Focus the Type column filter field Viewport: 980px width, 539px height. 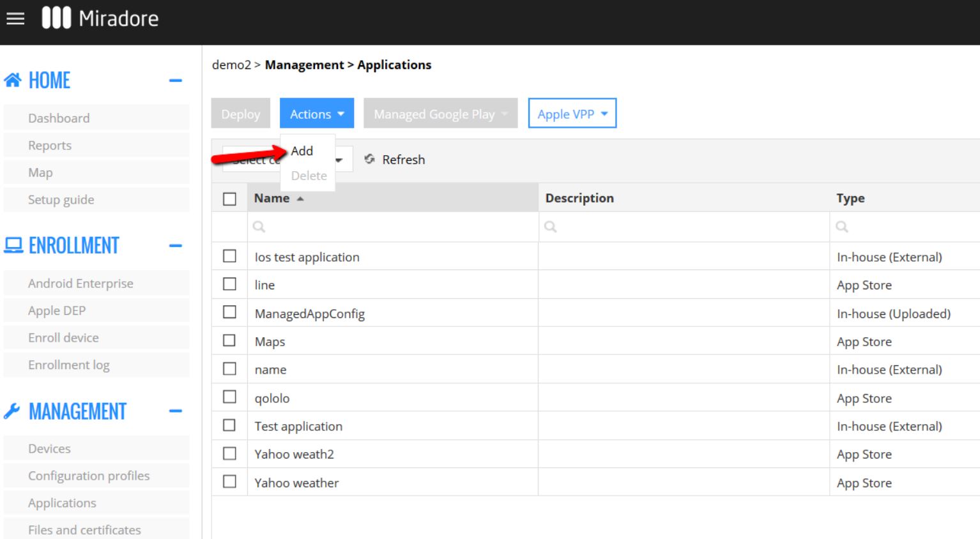point(905,227)
